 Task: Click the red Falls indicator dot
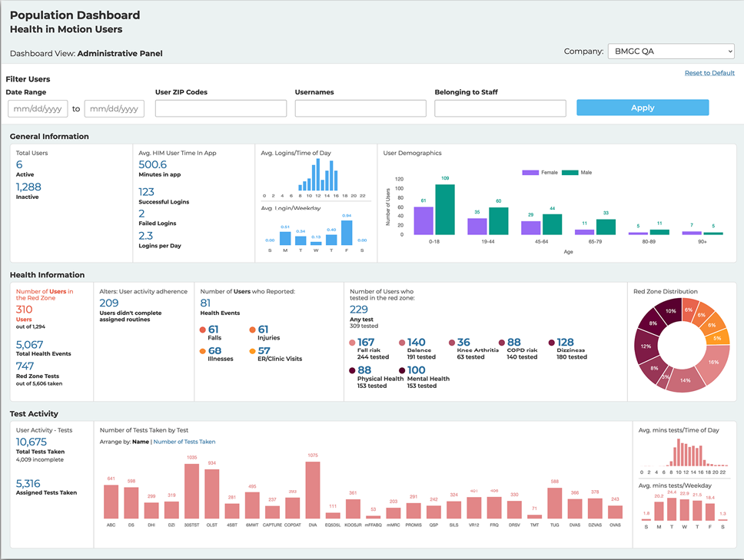203,330
